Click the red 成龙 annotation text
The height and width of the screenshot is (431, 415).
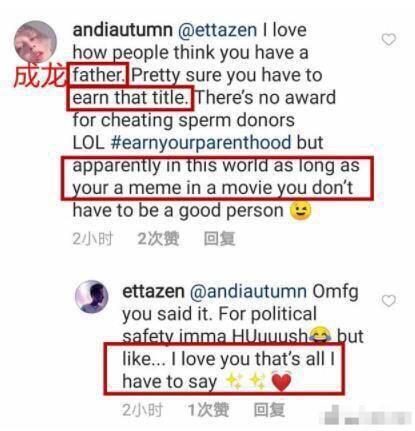pyautogui.click(x=39, y=76)
